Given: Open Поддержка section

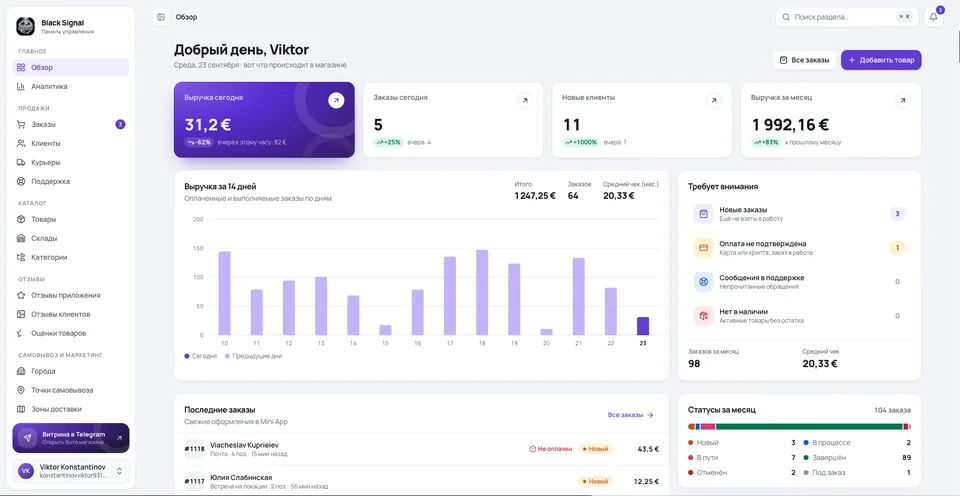Looking at the screenshot, I should coord(70,181).
